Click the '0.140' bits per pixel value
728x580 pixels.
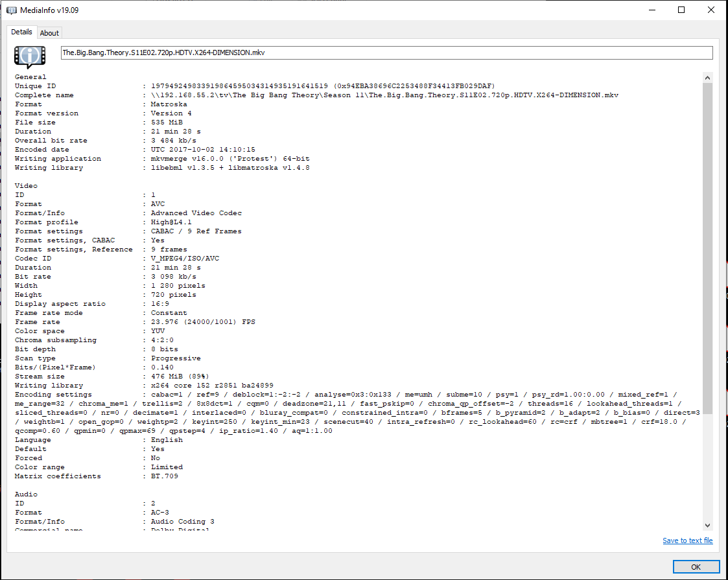[163, 367]
